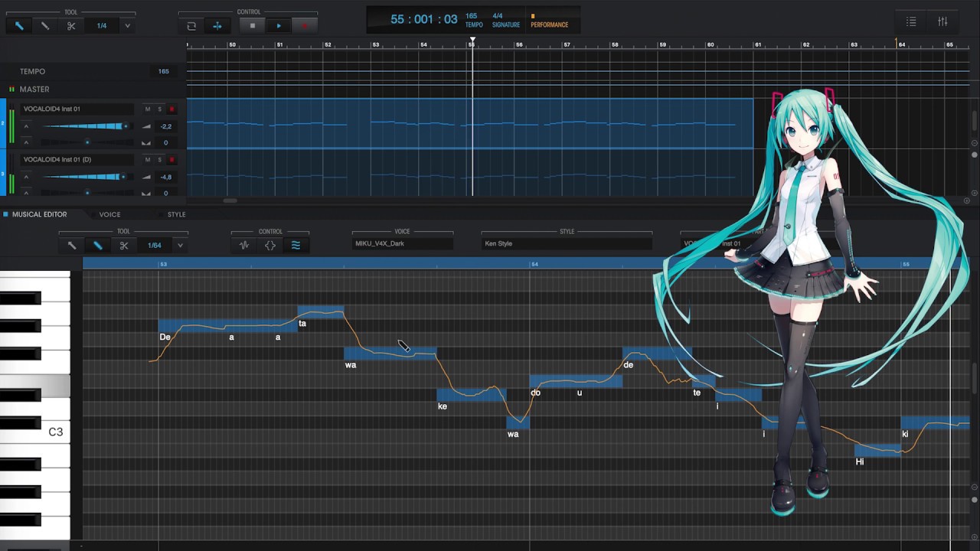Click the C3 piano key
The height and width of the screenshot is (551, 980).
tap(35, 432)
